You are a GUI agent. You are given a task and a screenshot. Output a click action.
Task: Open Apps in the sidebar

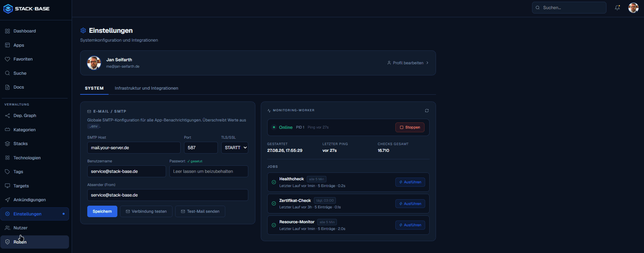pyautogui.click(x=35, y=45)
